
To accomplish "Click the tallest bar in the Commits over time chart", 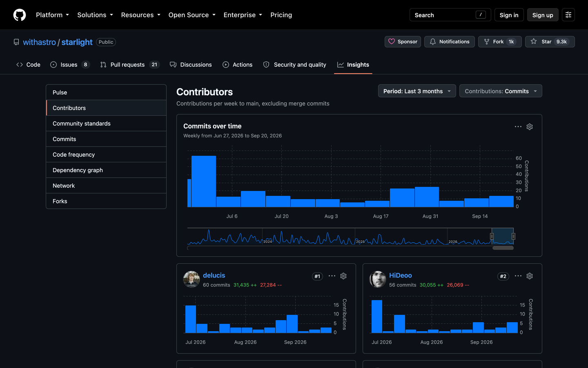I will [204, 181].
